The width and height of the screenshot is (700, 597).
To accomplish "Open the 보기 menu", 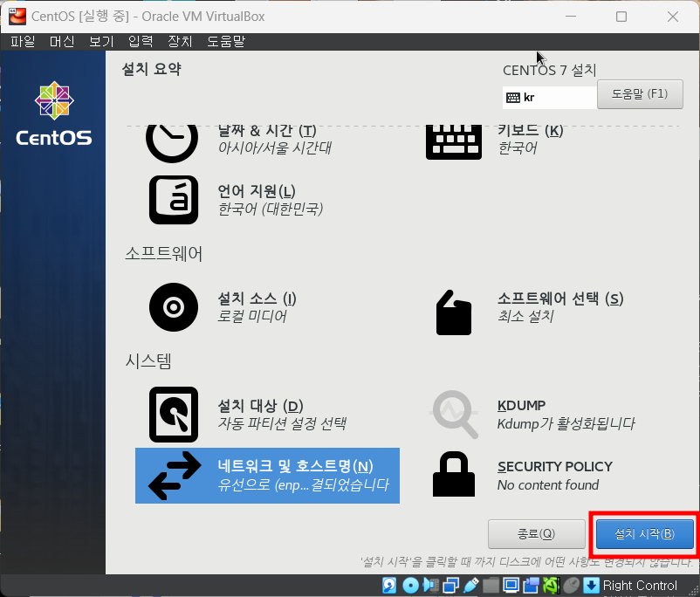I will pyautogui.click(x=101, y=42).
